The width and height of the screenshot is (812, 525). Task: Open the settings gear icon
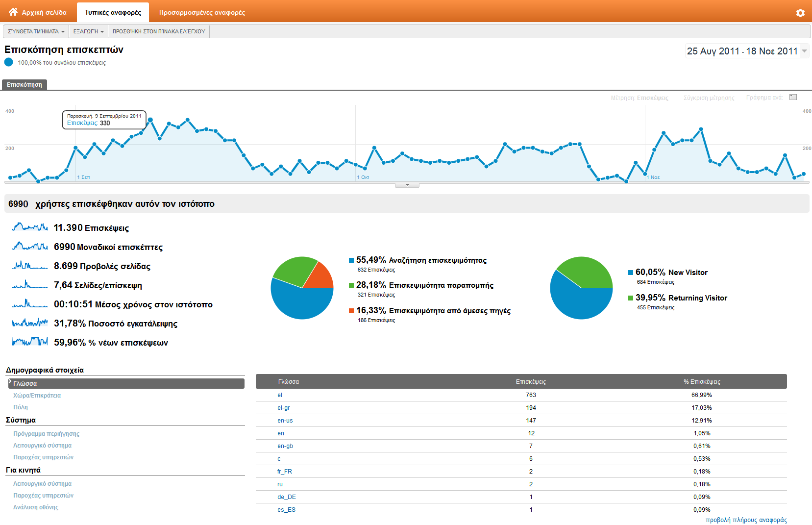800,13
